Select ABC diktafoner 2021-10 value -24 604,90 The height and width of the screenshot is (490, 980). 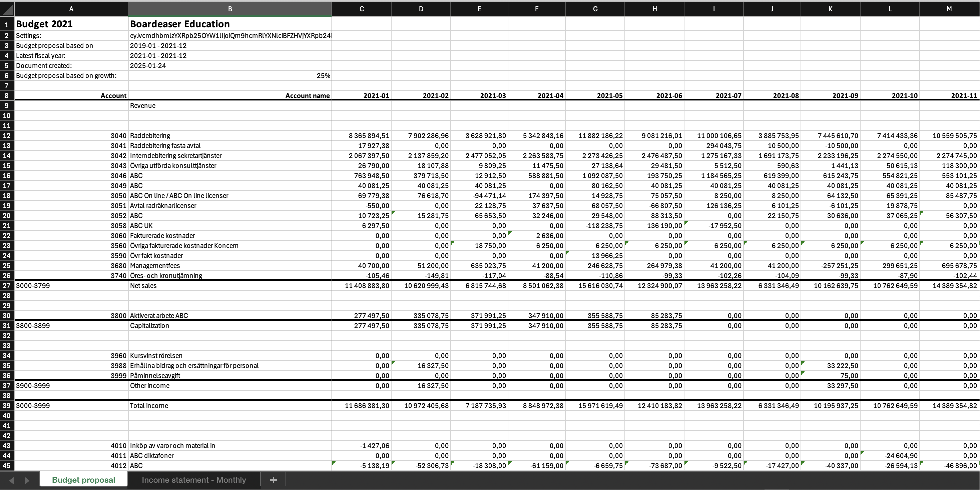coord(890,456)
